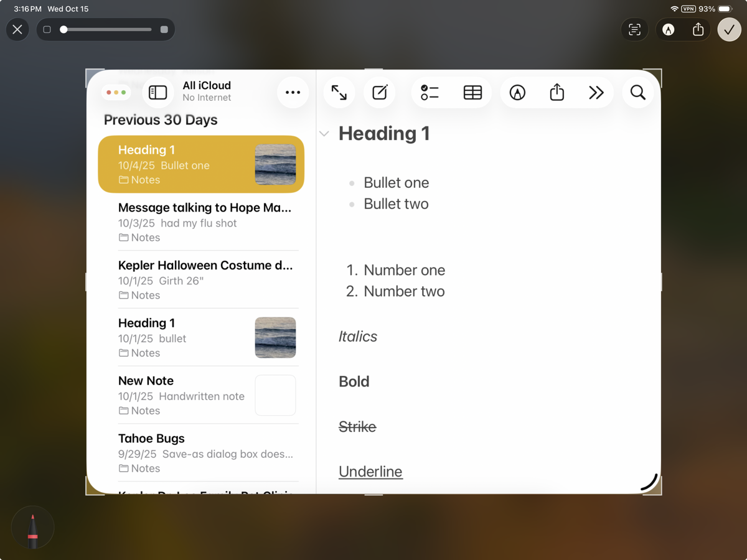Share the note via its share icon
This screenshot has width=747, height=560.
point(556,91)
